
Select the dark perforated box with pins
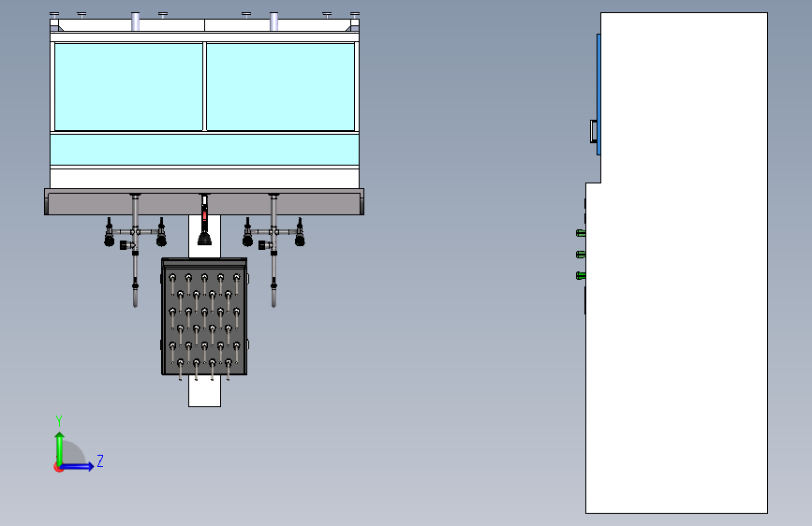[x=204, y=316]
